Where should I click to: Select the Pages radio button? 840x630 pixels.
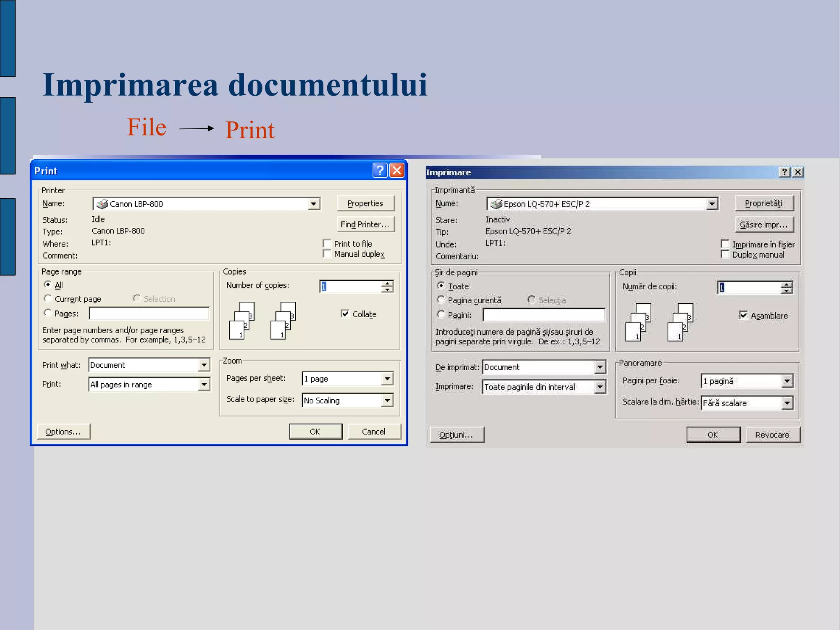pos(48,313)
